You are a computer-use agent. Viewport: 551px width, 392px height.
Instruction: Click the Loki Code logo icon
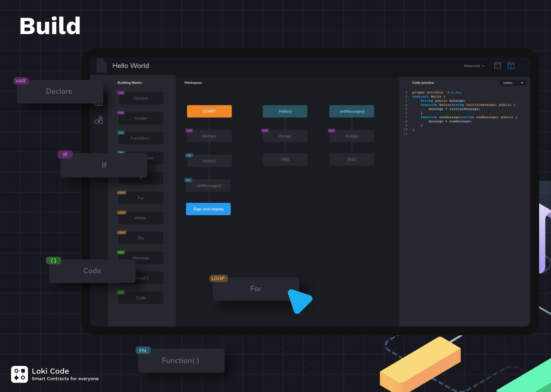pyautogui.click(x=20, y=374)
